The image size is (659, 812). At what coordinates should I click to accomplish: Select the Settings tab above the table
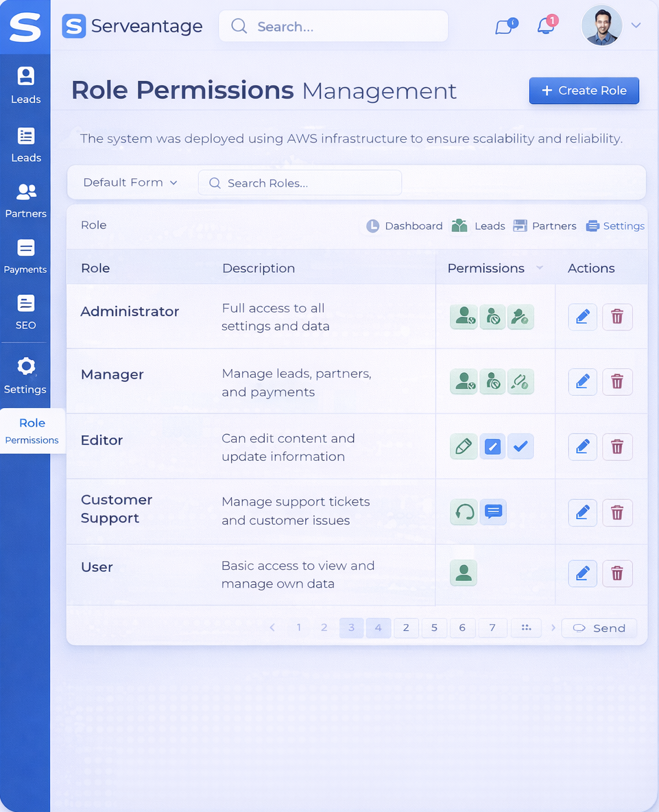point(615,226)
